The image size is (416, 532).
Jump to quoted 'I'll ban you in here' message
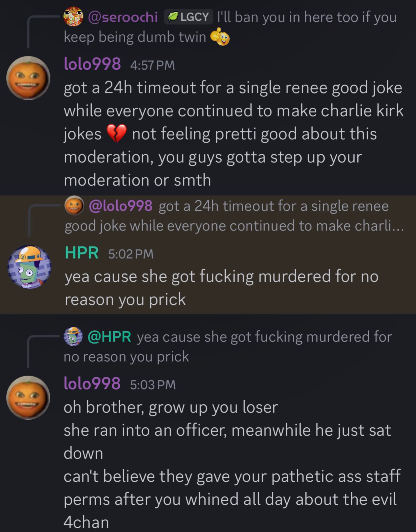[230, 27]
